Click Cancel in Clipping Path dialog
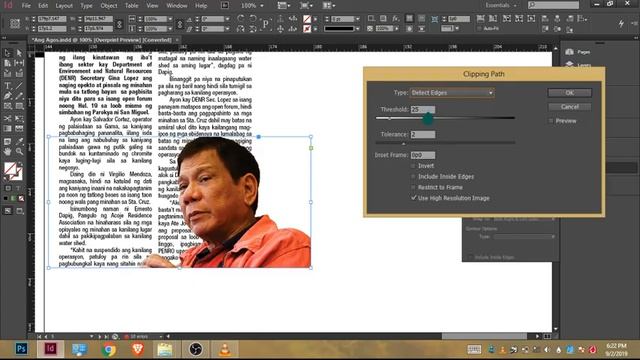Image resolution: width=640 pixels, height=360 pixels. [x=569, y=107]
